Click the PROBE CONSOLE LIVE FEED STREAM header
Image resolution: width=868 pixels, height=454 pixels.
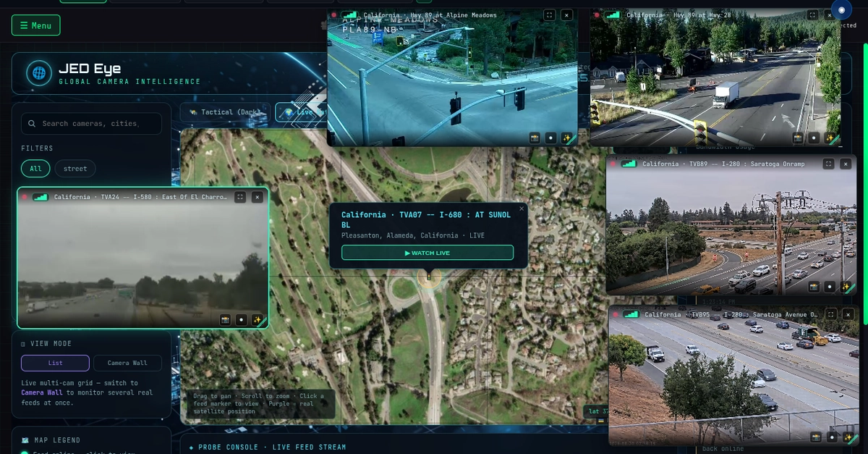(268, 447)
